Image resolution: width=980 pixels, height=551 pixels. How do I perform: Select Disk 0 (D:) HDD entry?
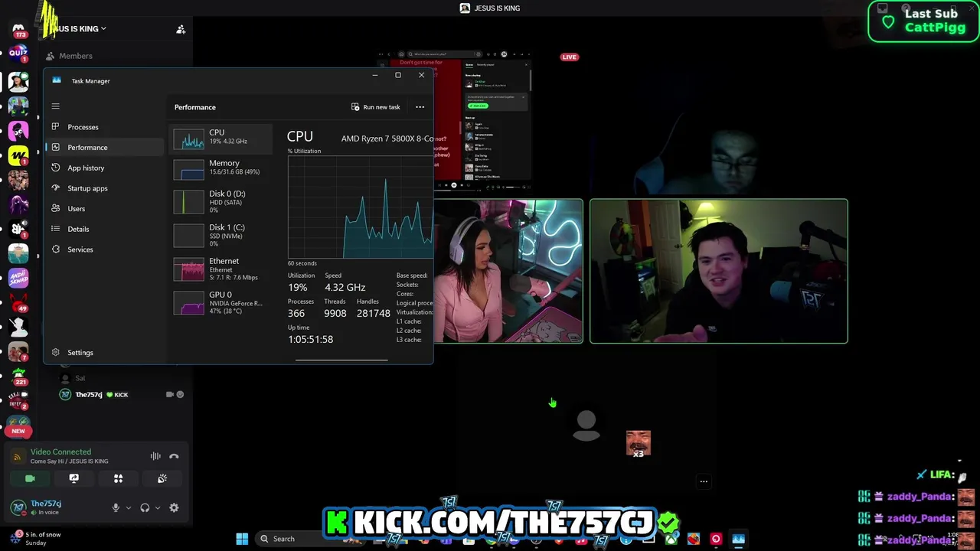tap(221, 201)
